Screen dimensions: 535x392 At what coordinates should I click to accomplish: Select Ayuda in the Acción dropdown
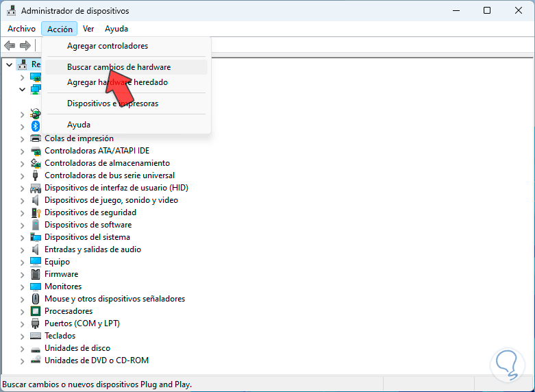click(x=126, y=125)
